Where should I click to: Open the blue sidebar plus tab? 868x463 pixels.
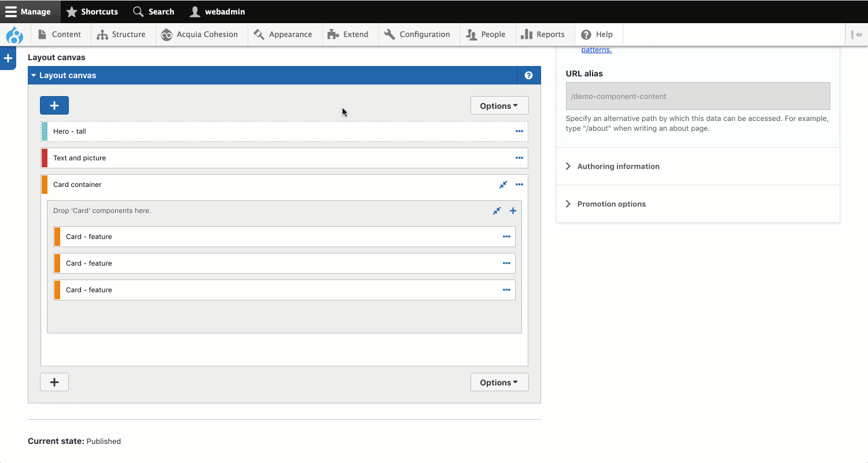point(8,58)
